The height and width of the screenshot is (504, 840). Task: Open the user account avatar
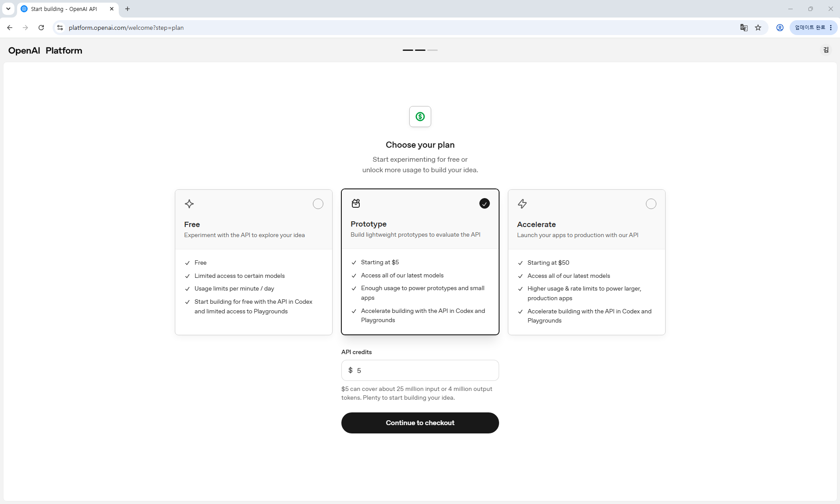826,50
